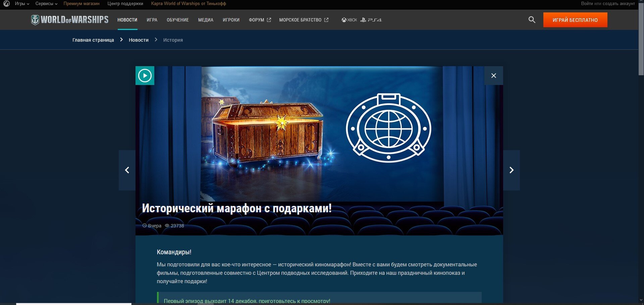The width and height of the screenshot is (644, 305).
Task: Go to next article arrow
Action: point(512,170)
